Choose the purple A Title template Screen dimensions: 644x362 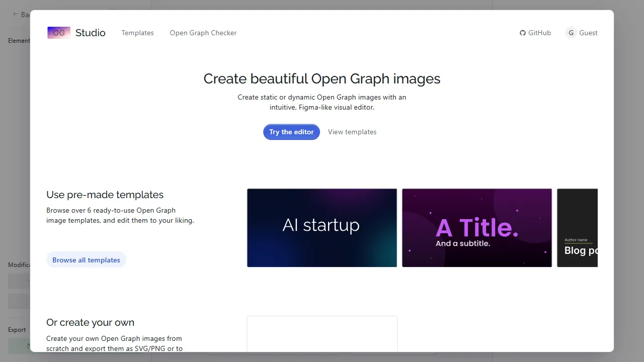pyautogui.click(x=477, y=228)
